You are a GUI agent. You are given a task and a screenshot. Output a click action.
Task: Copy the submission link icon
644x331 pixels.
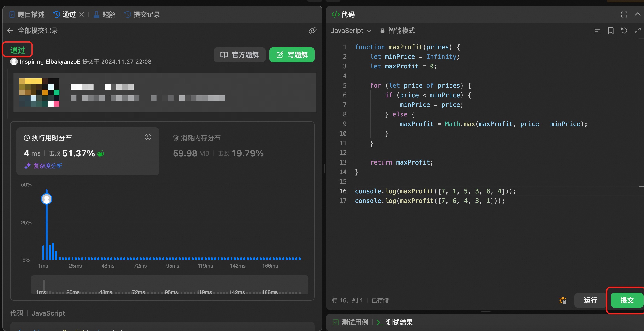(312, 31)
